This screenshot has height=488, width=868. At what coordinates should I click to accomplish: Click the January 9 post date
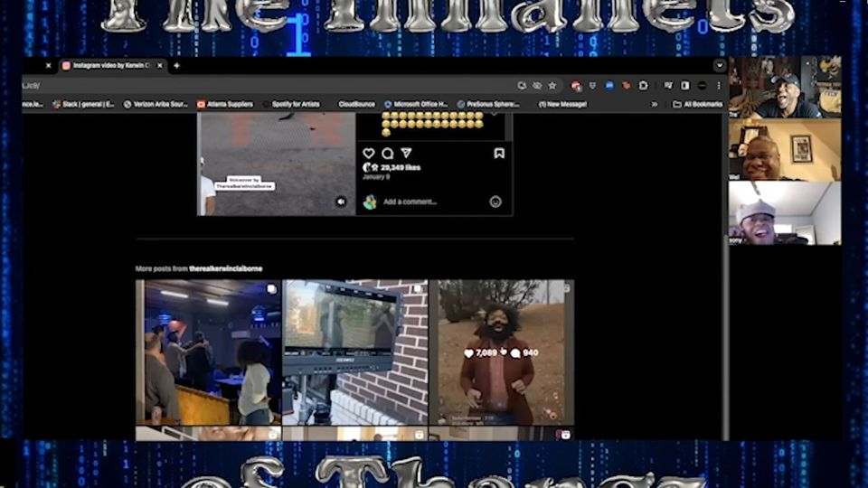(x=376, y=177)
